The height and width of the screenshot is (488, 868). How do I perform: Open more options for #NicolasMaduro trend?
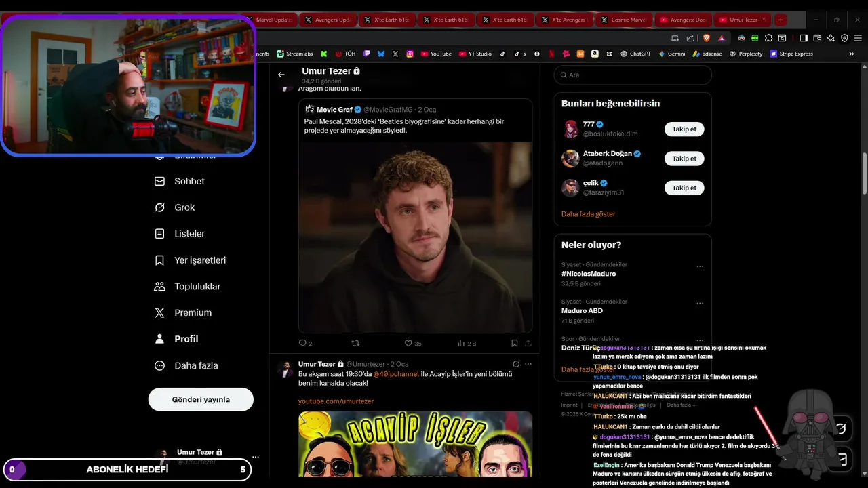pyautogui.click(x=700, y=266)
